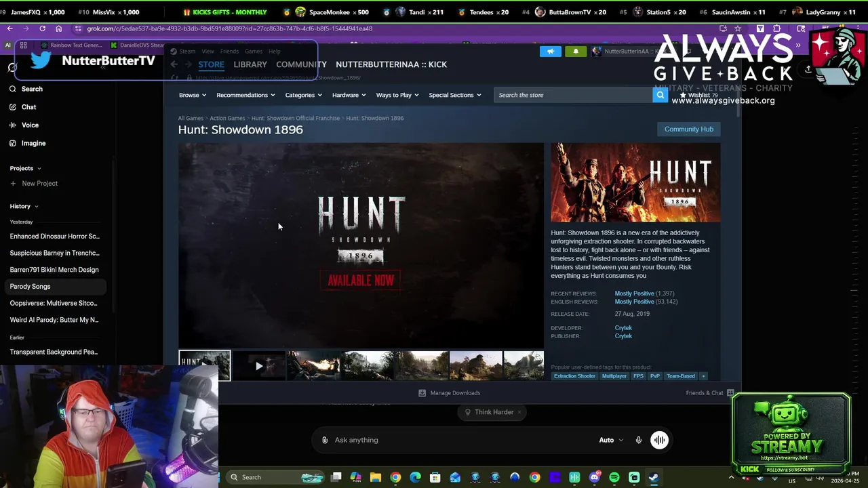Click the Grok share upload icon

tap(808, 69)
